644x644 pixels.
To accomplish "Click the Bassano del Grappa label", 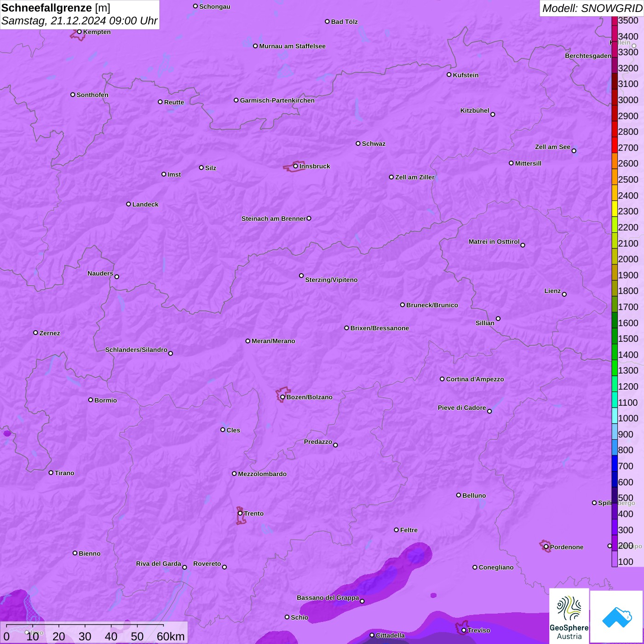I will (328, 598).
